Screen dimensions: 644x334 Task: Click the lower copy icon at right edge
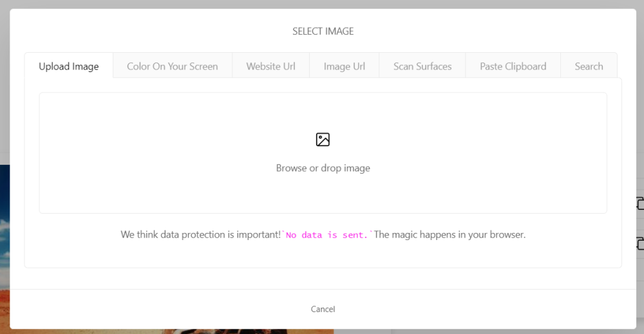(x=640, y=243)
